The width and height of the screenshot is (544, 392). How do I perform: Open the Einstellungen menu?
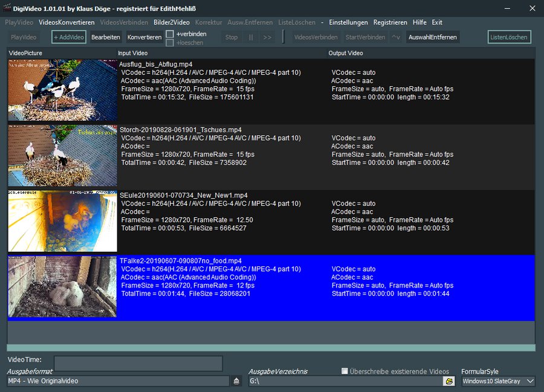[349, 22]
